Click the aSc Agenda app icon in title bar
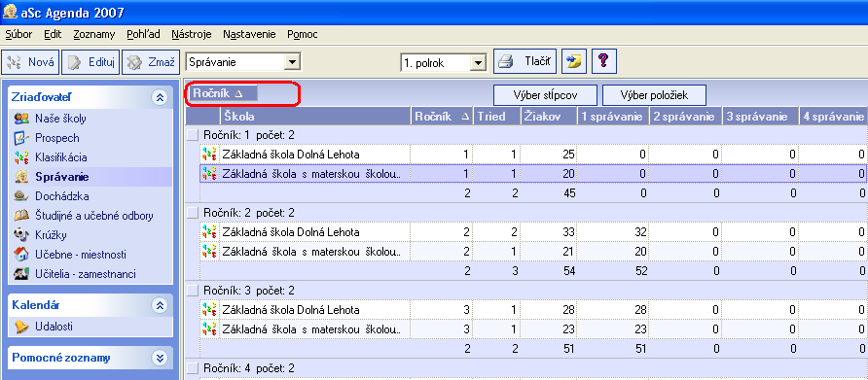 click(x=10, y=12)
